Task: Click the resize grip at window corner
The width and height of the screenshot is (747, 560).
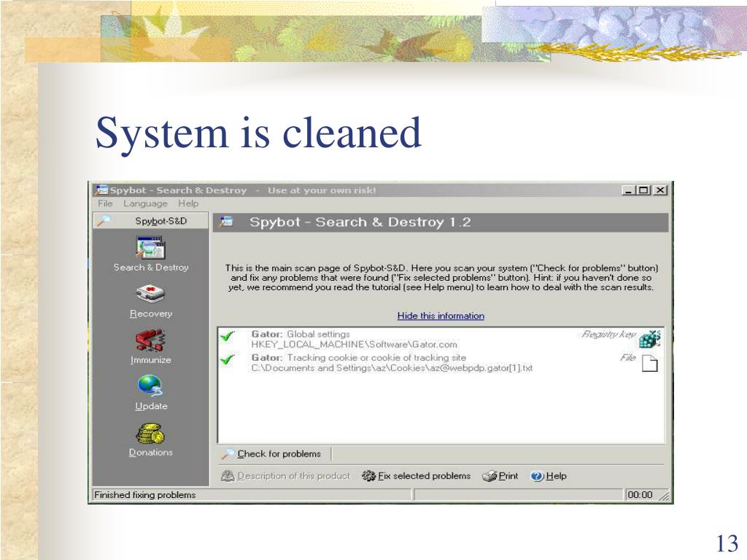Action: tap(664, 496)
